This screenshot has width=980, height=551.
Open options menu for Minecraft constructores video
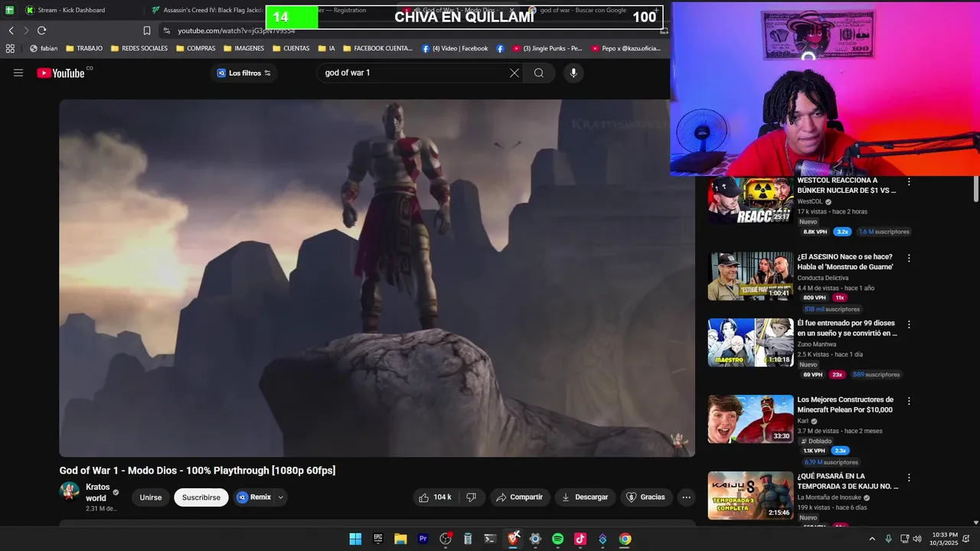pyautogui.click(x=909, y=401)
